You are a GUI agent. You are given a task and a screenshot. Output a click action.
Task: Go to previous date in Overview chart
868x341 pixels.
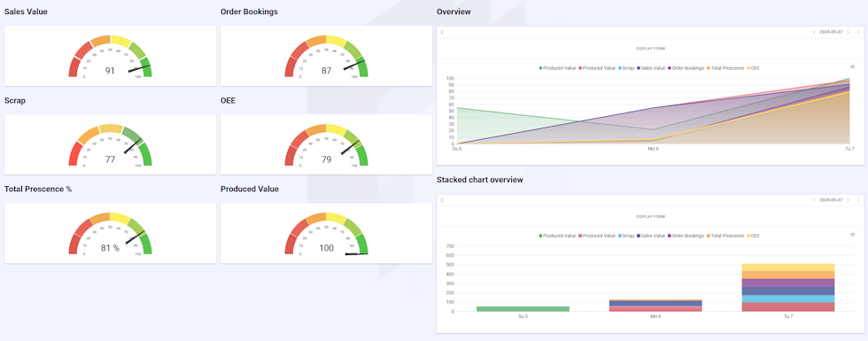813,32
